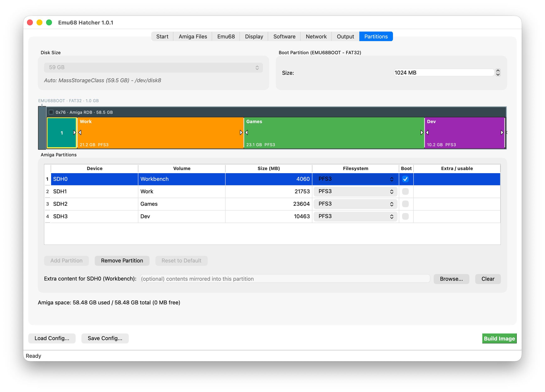Click the boot partition size stepper
The height and width of the screenshot is (392, 545).
pos(498,72)
